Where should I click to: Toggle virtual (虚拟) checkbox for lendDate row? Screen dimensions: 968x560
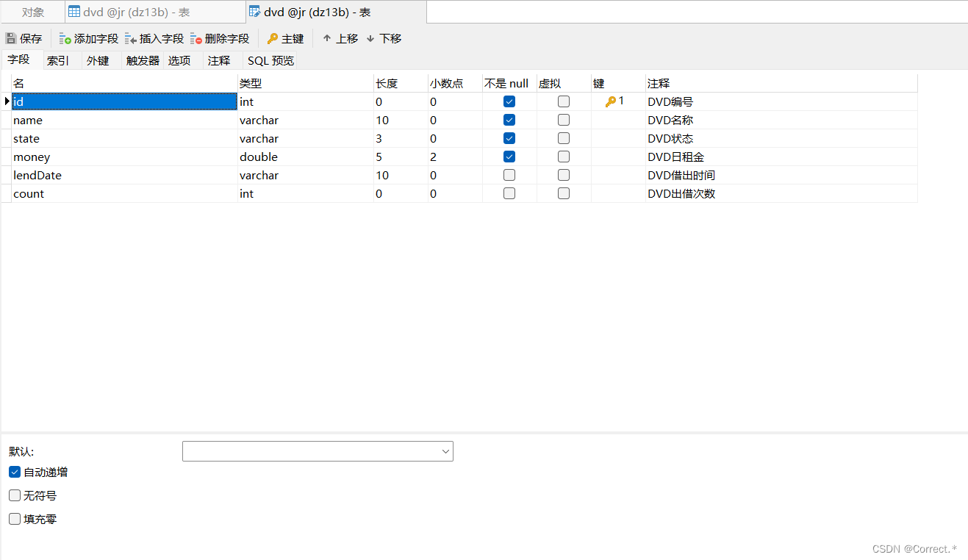tap(564, 175)
